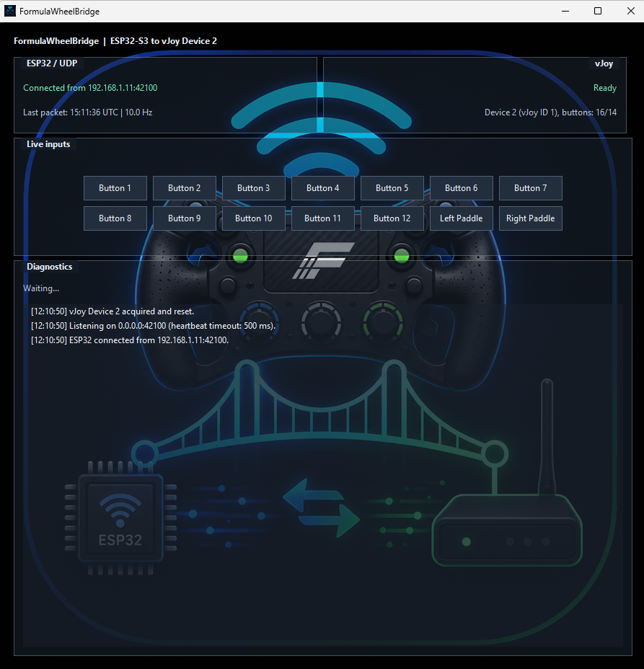Click 'Device 2 (vJoy ID 1), buttons: 16/14' text
This screenshot has height=669, width=644.
pos(550,112)
